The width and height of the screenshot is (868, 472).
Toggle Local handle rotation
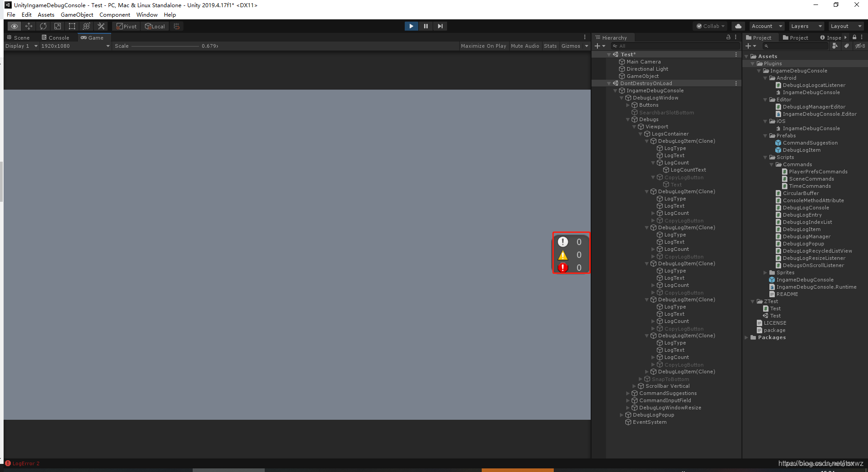point(155,26)
